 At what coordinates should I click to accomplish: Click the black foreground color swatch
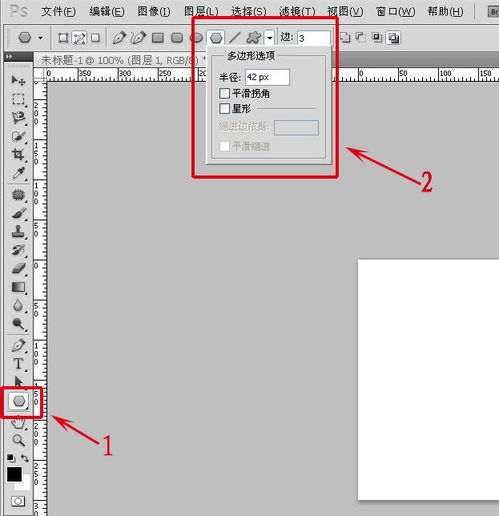point(14,474)
